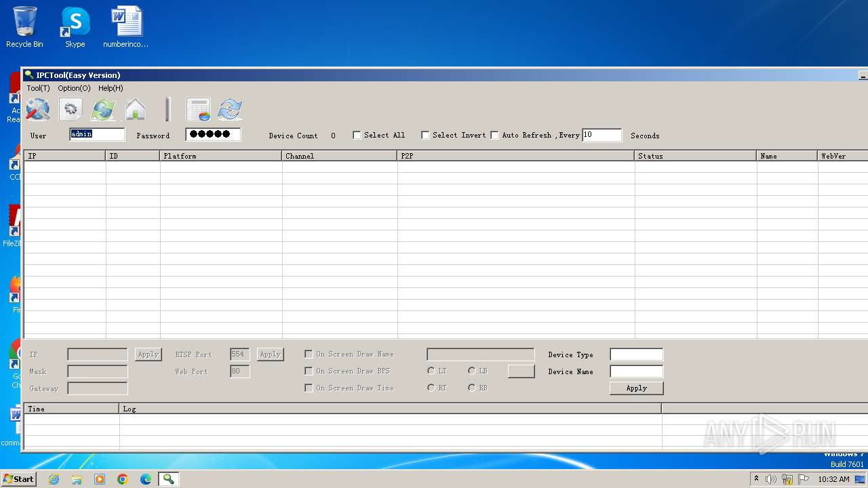Click the Mask input field
The height and width of the screenshot is (488, 868).
[x=98, y=371]
